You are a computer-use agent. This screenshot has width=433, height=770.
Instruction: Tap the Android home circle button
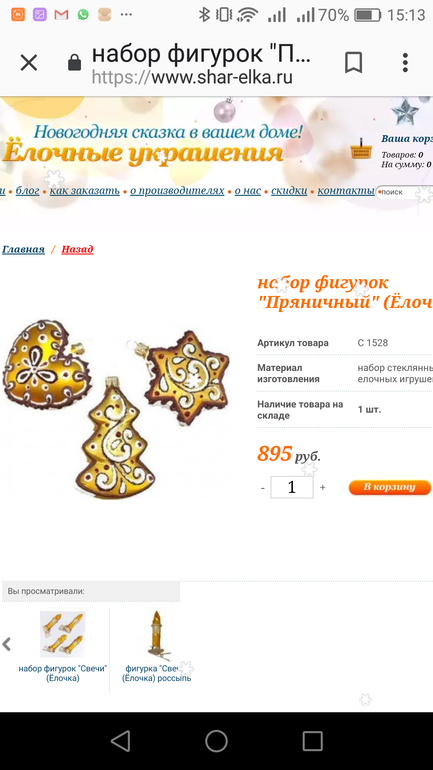point(216,741)
